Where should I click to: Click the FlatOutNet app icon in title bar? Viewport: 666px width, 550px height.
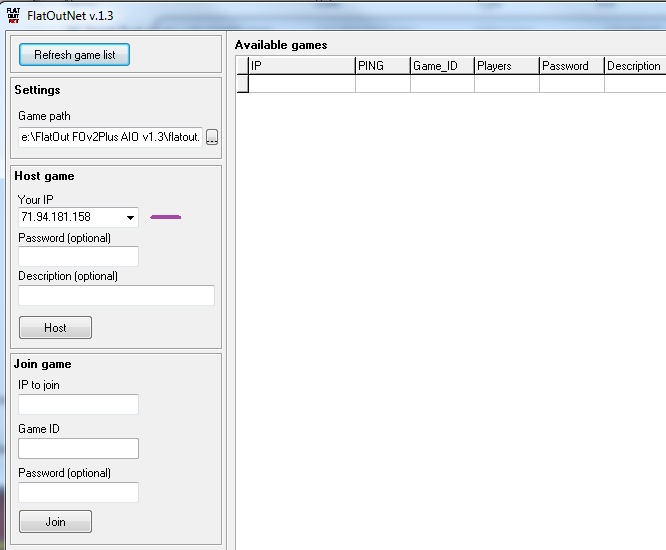pyautogui.click(x=13, y=15)
